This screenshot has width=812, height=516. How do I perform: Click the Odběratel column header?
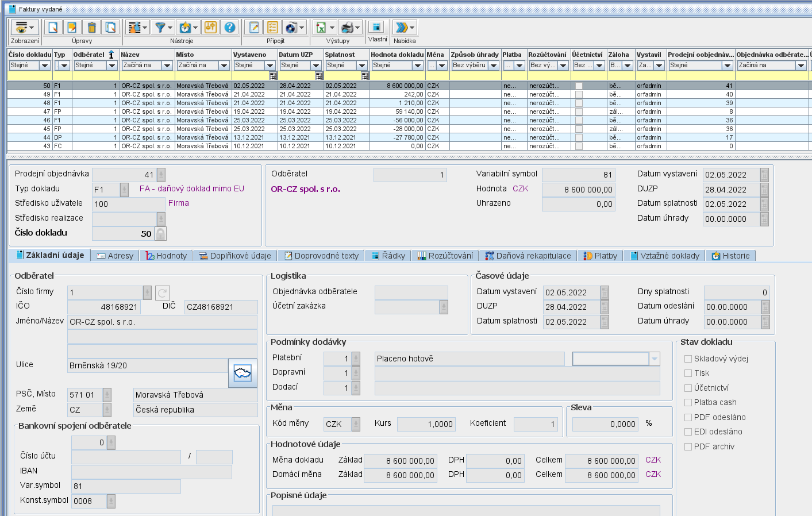pos(89,55)
